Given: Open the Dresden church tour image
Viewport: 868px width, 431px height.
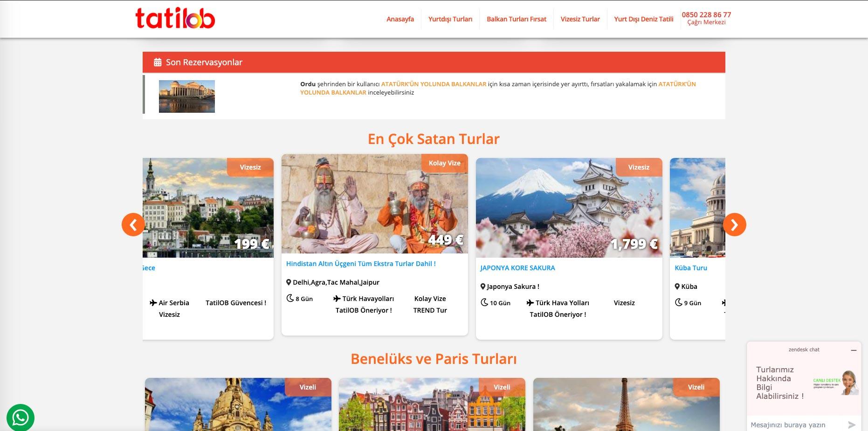Looking at the screenshot, I should click(238, 404).
